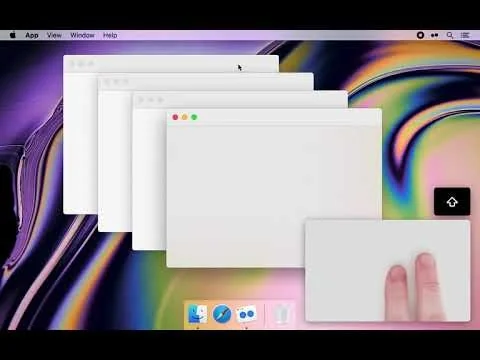The height and width of the screenshot is (360, 480).
Task: Open the Window menu
Action: [82, 35]
